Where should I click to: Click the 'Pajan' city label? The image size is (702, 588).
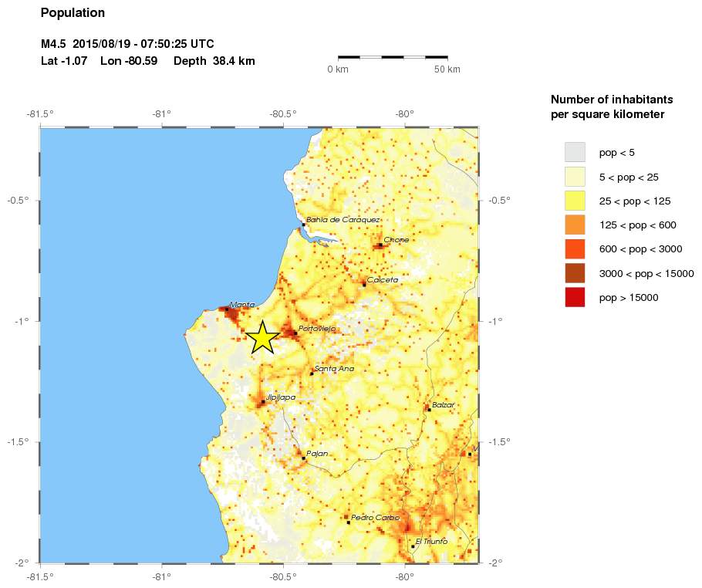coord(317,454)
